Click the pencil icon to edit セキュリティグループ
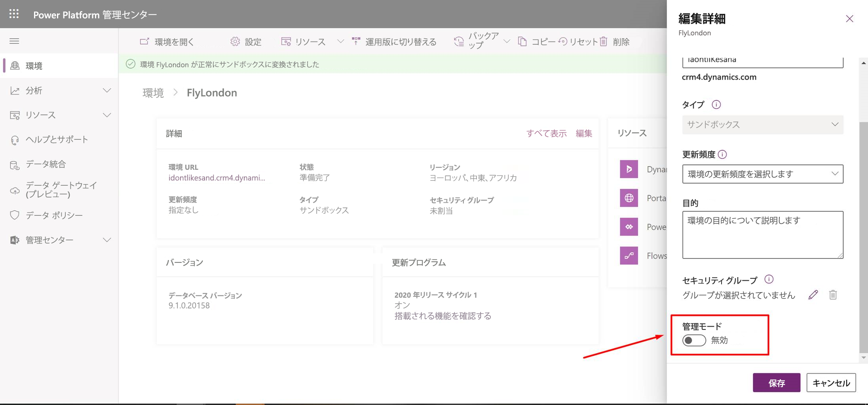 coord(813,295)
